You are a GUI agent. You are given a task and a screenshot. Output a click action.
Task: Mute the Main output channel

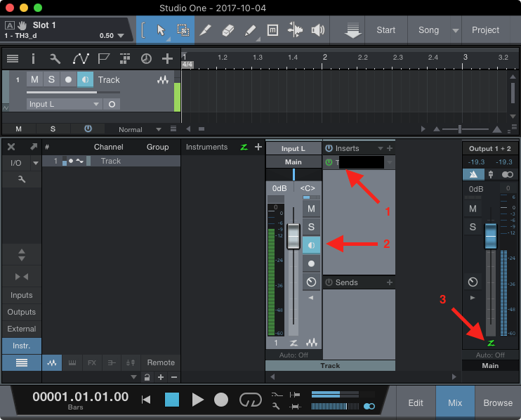point(473,209)
